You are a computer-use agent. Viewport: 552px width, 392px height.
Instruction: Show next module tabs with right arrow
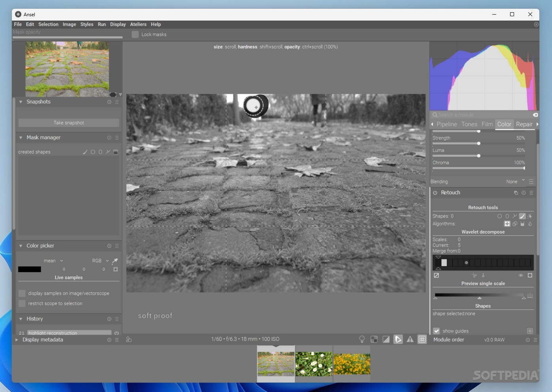click(537, 124)
